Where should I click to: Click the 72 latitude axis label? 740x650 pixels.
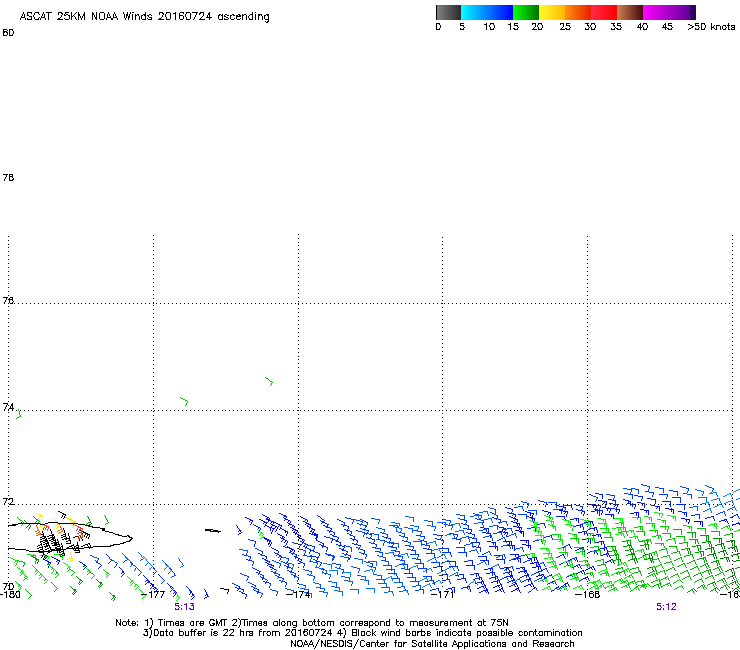[x=8, y=501]
